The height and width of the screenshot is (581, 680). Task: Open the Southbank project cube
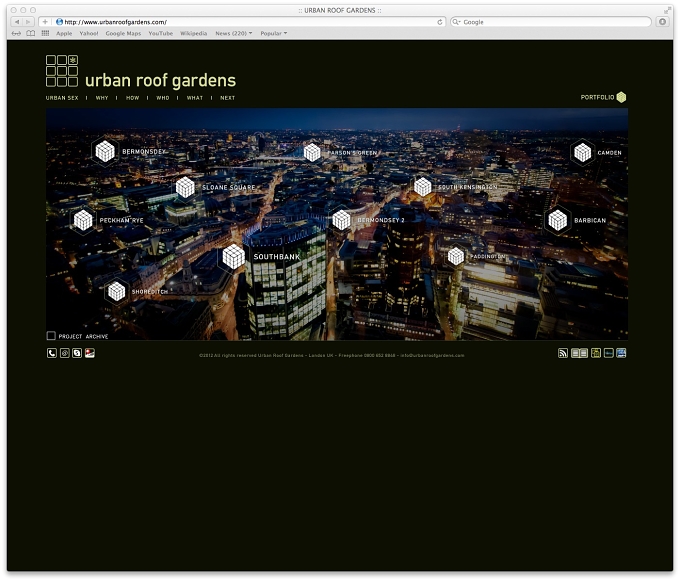(234, 256)
